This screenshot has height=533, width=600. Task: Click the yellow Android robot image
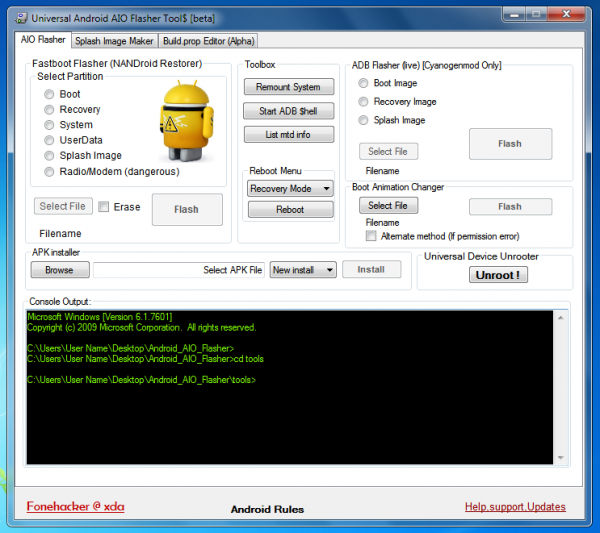point(187,121)
